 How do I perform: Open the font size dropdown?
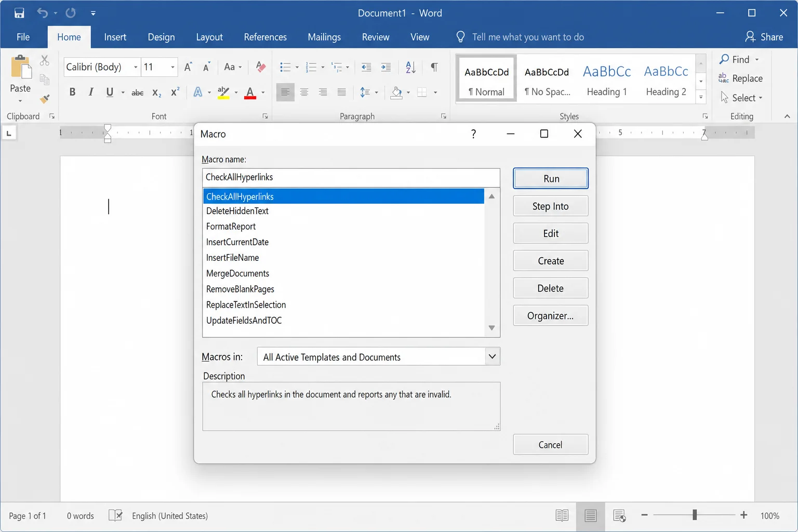click(172, 67)
